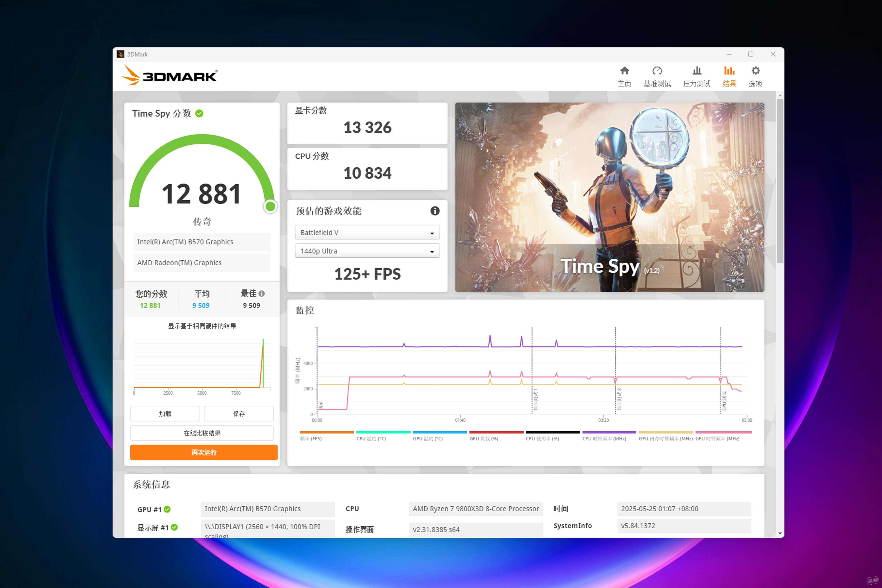Click info icon next to 最佳
Image resolution: width=882 pixels, height=588 pixels.
(x=262, y=294)
